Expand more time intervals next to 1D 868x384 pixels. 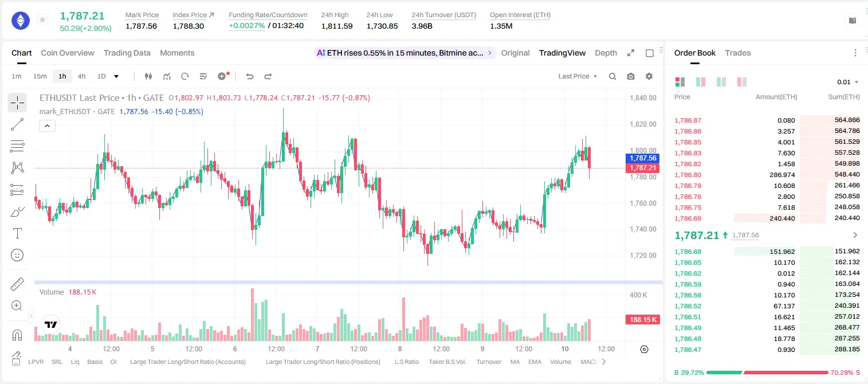pyautogui.click(x=117, y=76)
